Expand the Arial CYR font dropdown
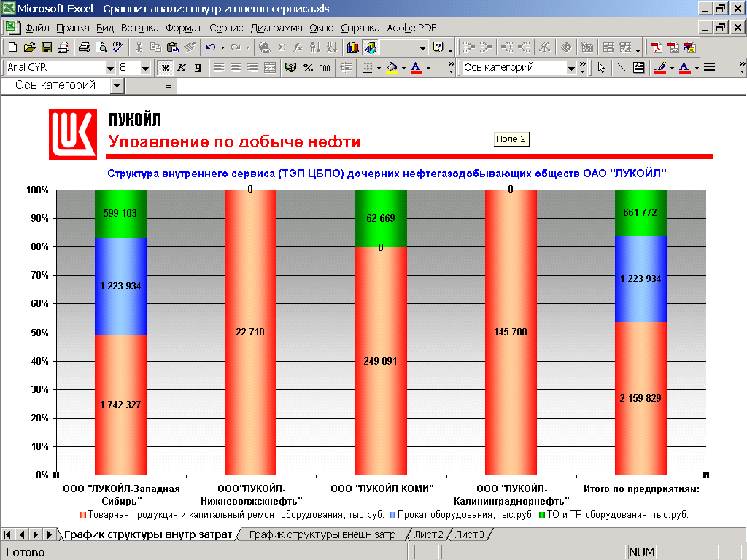Image resolution: width=747 pixels, height=560 pixels. pos(110,68)
